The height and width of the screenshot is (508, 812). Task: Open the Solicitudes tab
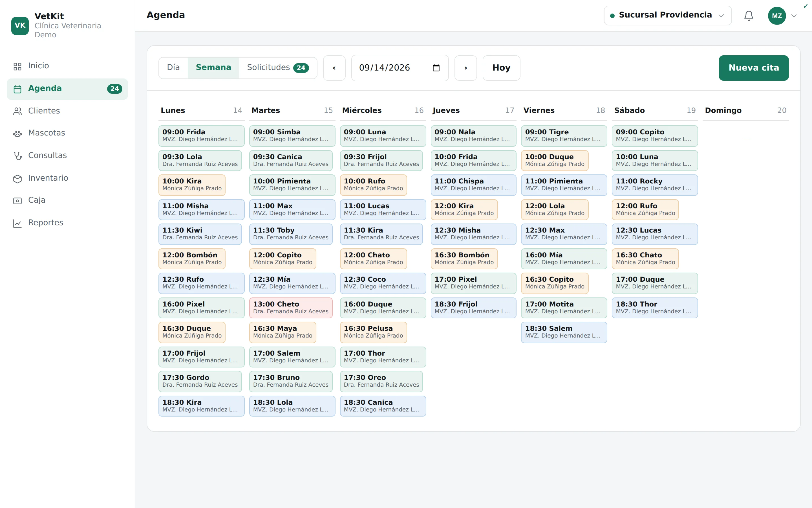point(278,67)
